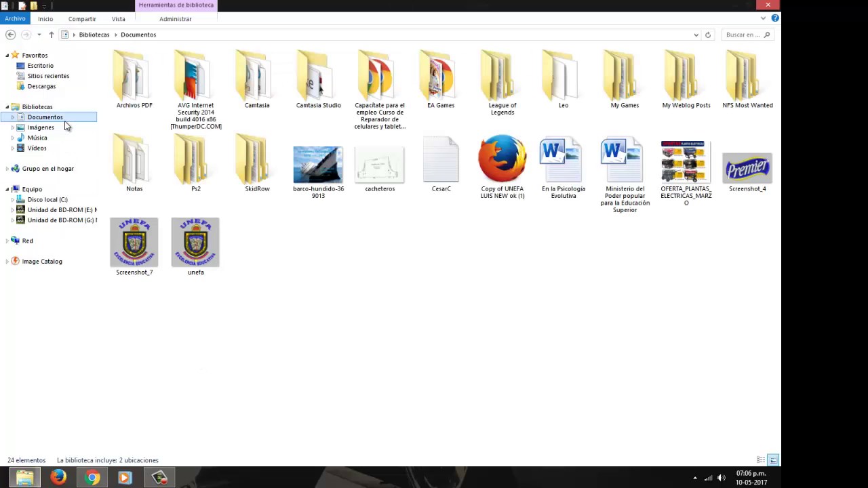The width and height of the screenshot is (868, 488).
Task: Select the cacheteros image file
Action: click(380, 167)
